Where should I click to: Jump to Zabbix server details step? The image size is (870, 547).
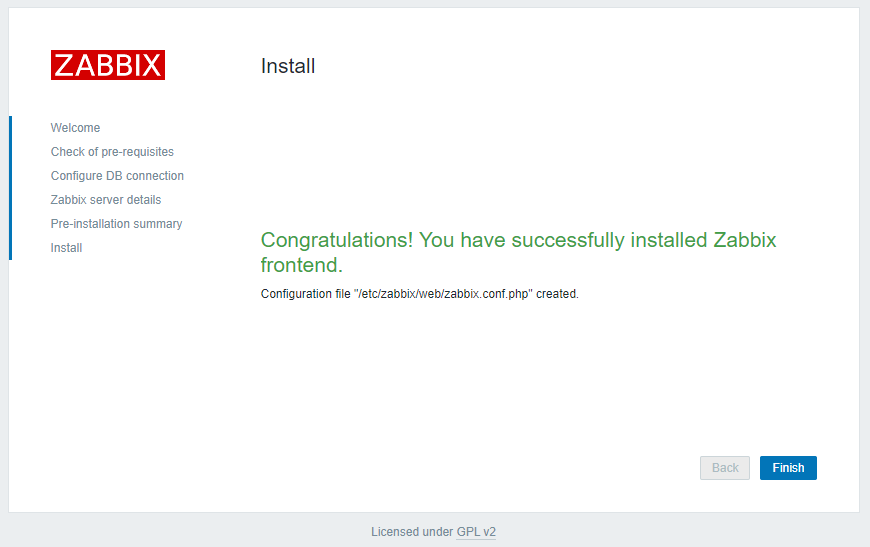click(x=106, y=200)
